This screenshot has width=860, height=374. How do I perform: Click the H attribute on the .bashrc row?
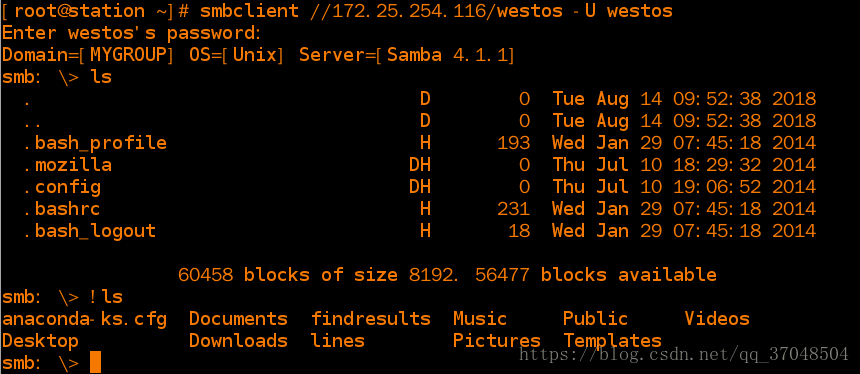click(425, 208)
